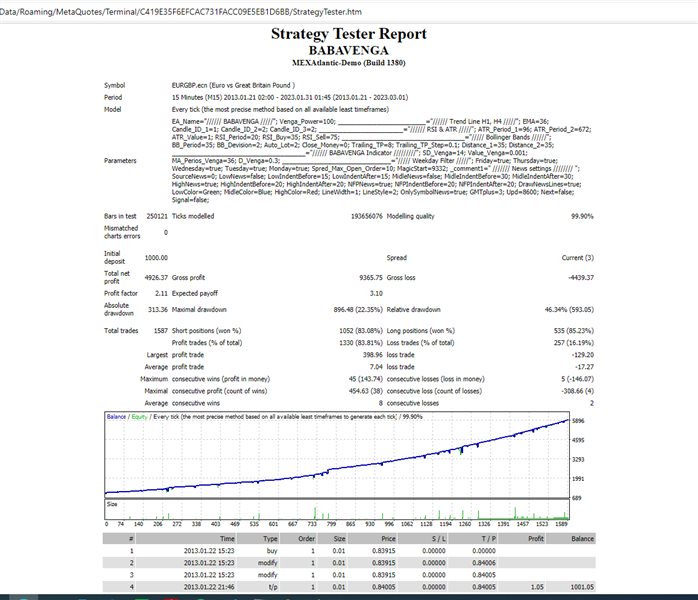Click the bars in test value 250121
This screenshot has width=698, height=600.
click(x=157, y=216)
